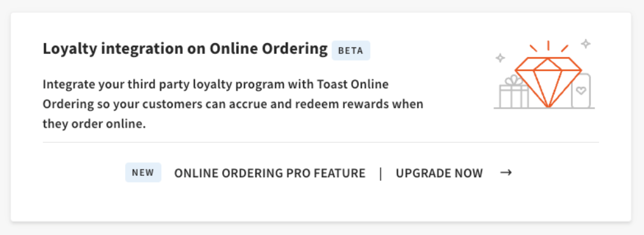Click the BETA badge next to the title

[351, 51]
